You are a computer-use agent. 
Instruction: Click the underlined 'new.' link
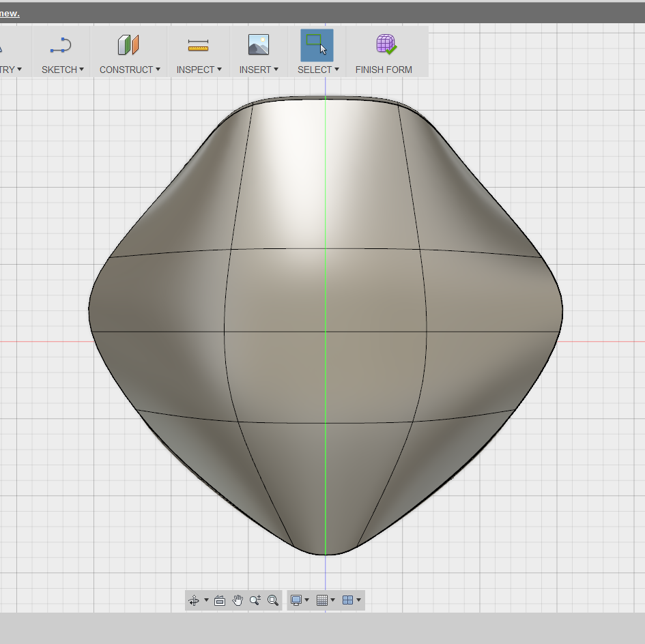[x=10, y=13]
